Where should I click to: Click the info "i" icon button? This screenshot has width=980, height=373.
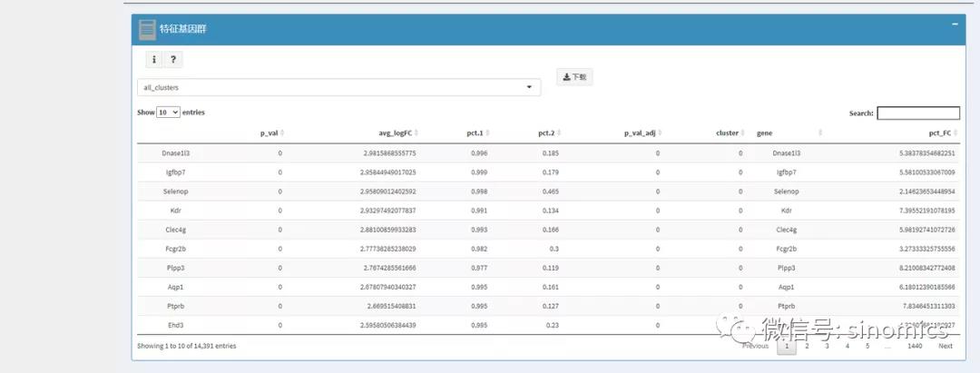pos(154,59)
